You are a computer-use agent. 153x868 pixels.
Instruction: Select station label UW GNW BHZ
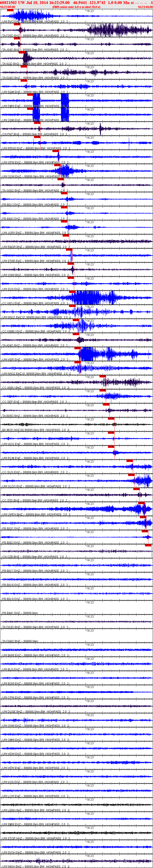pos(12,275)
